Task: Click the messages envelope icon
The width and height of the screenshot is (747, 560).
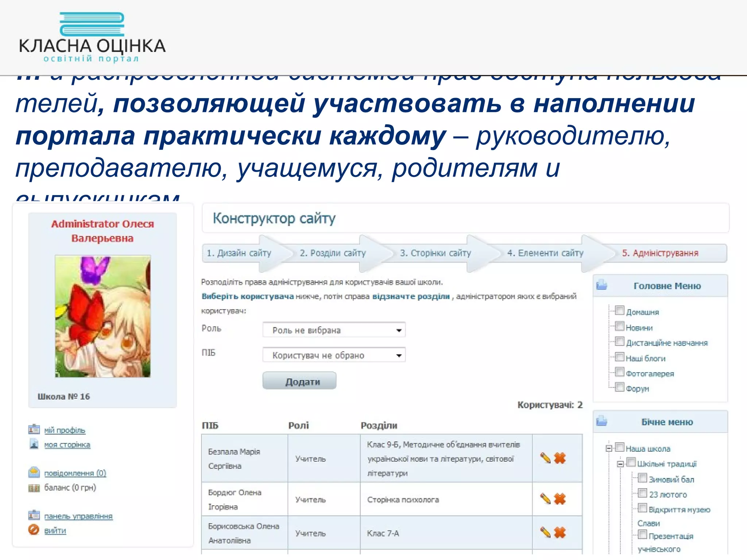Action: click(34, 472)
